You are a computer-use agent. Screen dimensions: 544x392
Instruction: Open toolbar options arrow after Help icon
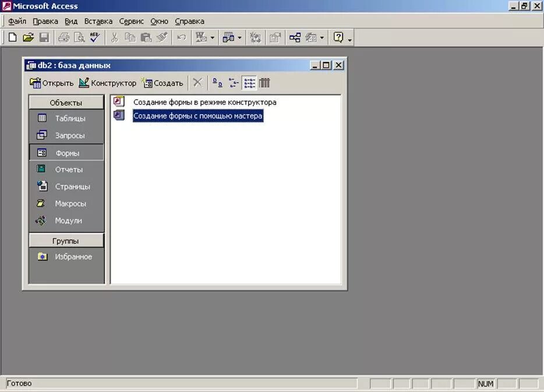pos(349,40)
